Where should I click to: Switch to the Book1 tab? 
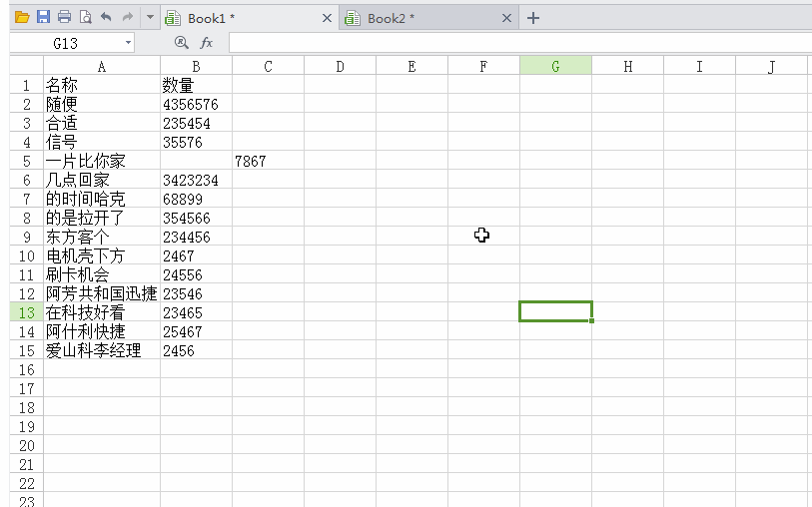pyautogui.click(x=249, y=19)
